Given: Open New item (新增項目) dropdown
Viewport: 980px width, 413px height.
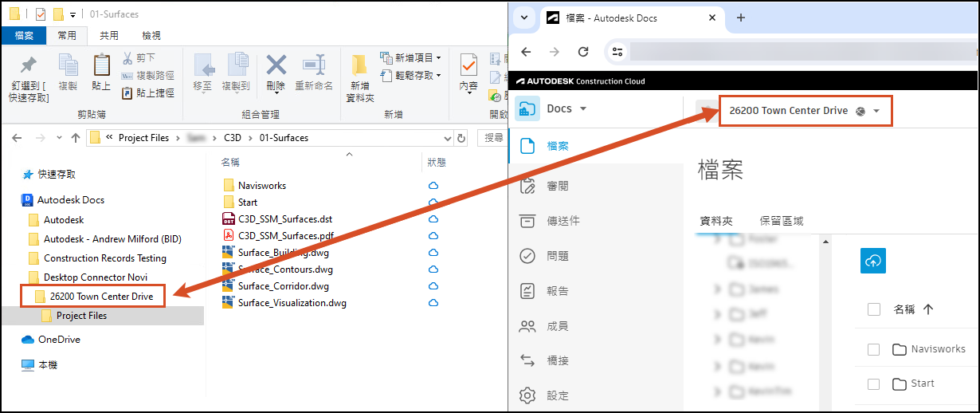Looking at the screenshot, I should 410,58.
